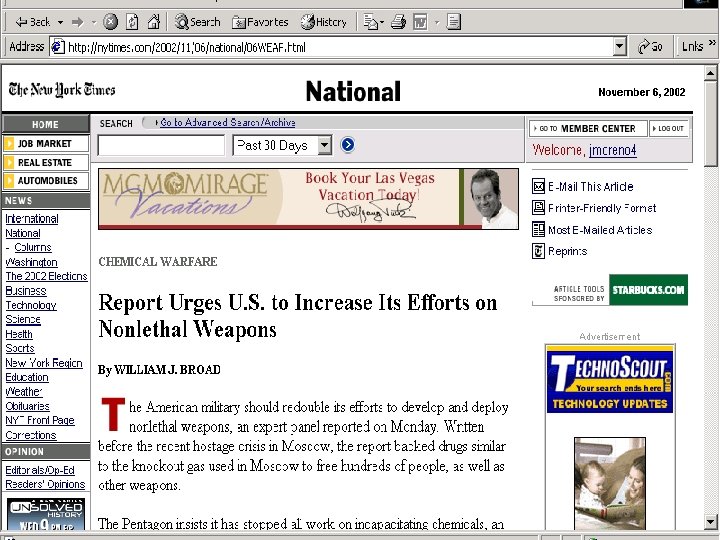Click the Discuss toolbar icon
The width and height of the screenshot is (720, 540).
454,22
